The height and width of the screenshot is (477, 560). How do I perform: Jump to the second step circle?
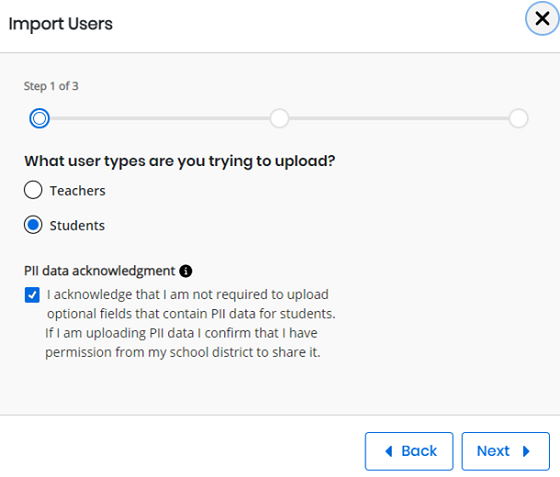click(279, 118)
